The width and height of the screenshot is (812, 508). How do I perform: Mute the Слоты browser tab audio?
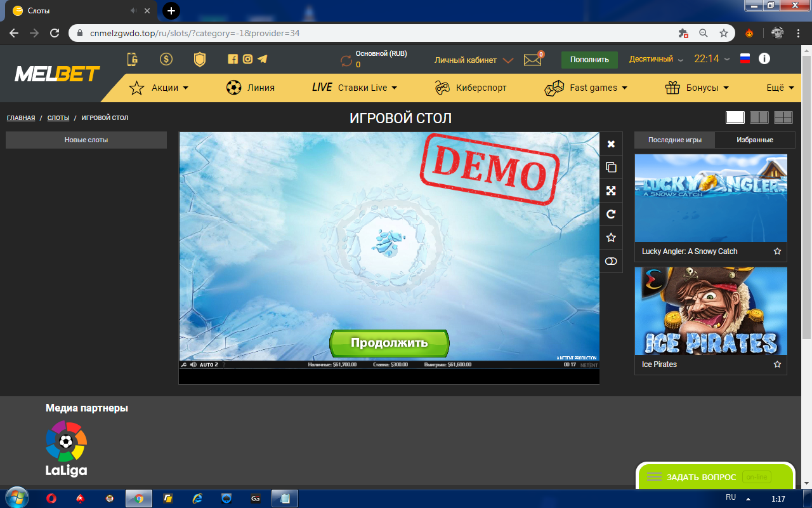click(x=133, y=11)
